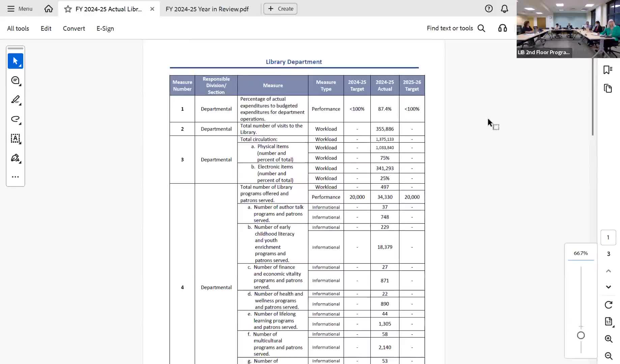Open the hamburger Menu

tap(20, 9)
